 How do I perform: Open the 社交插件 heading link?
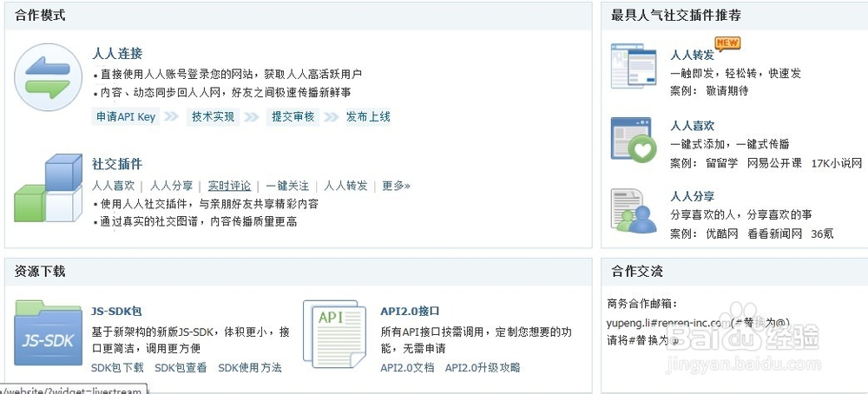point(117,164)
